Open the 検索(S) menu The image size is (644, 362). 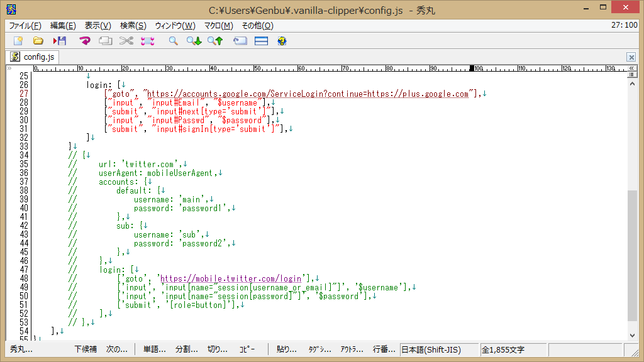tap(133, 26)
